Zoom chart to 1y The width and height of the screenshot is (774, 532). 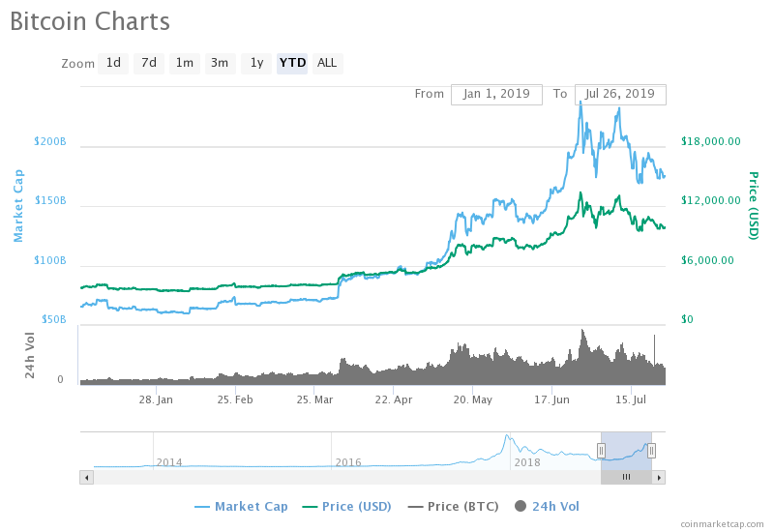(x=256, y=63)
